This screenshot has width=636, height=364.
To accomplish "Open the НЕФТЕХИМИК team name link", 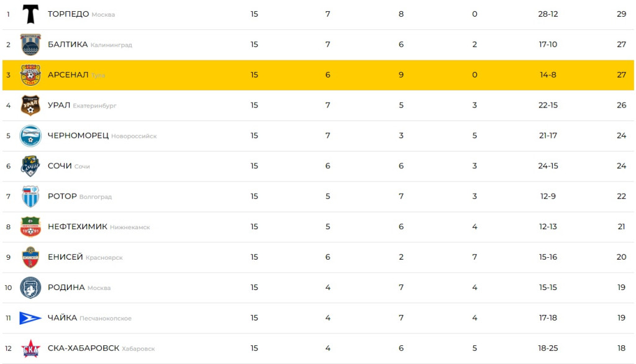I will (x=78, y=227).
